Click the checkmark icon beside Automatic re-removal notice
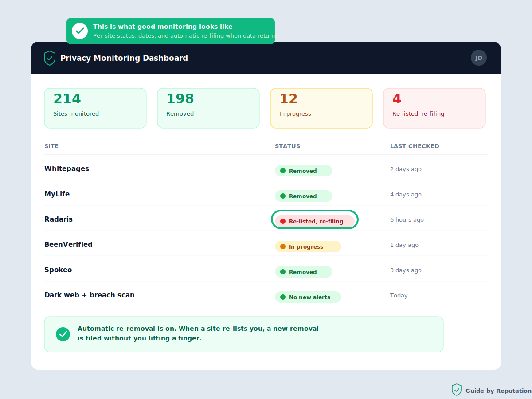532x399 pixels. (x=63, y=334)
